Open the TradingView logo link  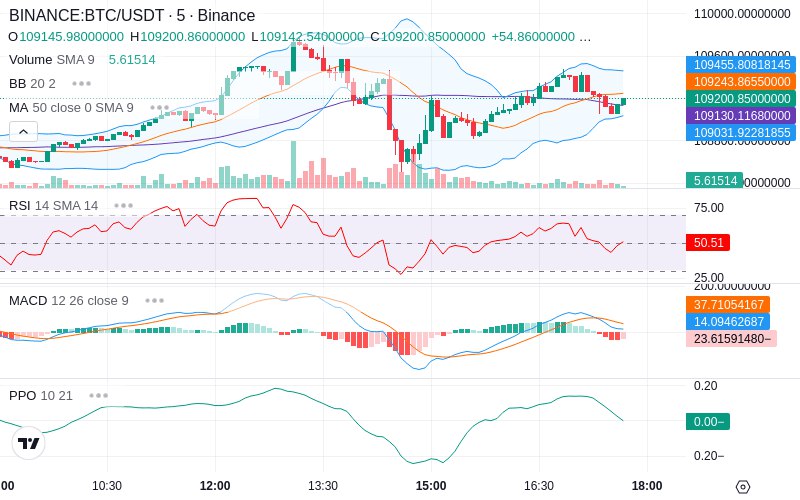coord(29,443)
